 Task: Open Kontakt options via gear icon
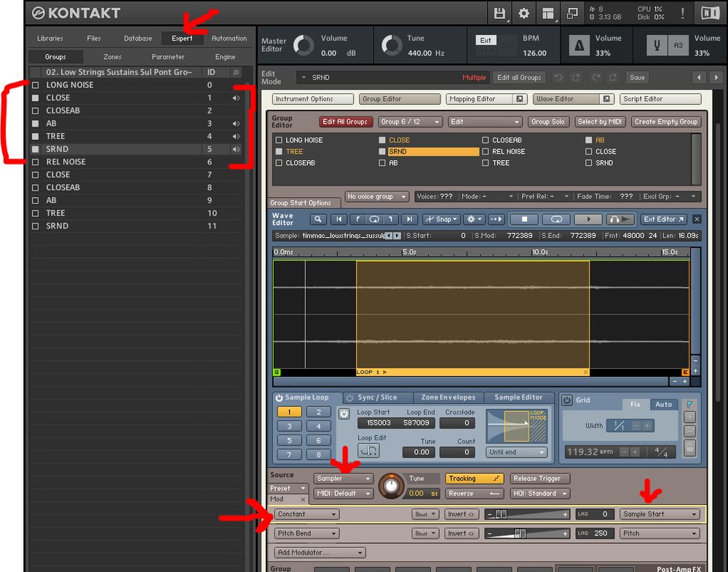pyautogui.click(x=523, y=14)
